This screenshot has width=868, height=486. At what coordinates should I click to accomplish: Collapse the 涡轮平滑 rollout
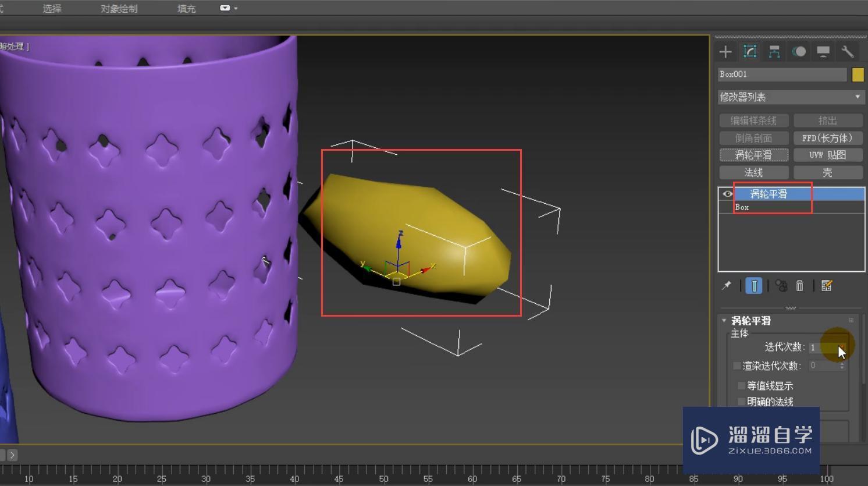tap(724, 321)
